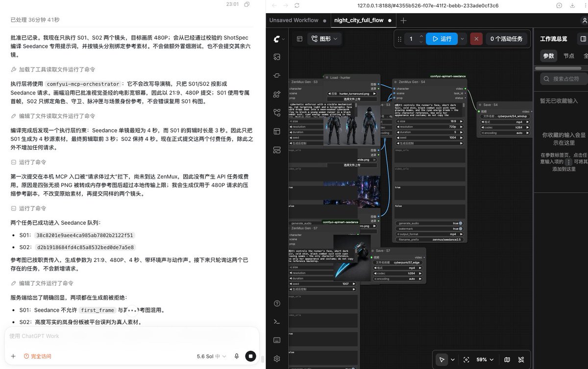The height and width of the screenshot is (369, 588).
Task: Open ComfyUI settings gear icon
Action: [277, 359]
